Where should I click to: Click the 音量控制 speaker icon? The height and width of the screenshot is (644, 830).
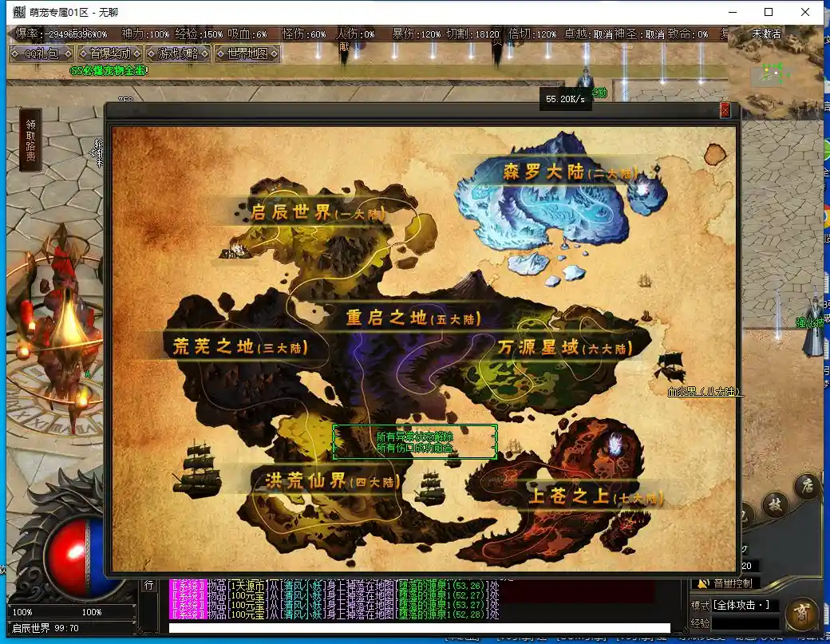coord(703,583)
